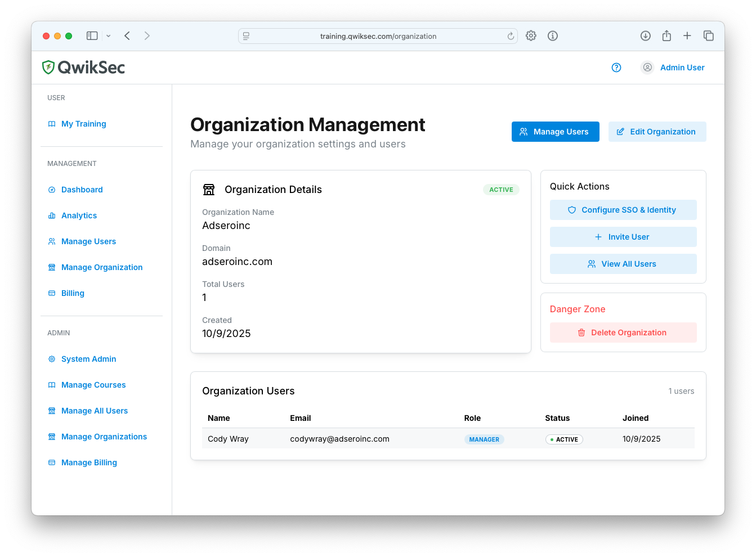This screenshot has width=756, height=557.
Task: Open a new tab with plus icon
Action: (687, 36)
